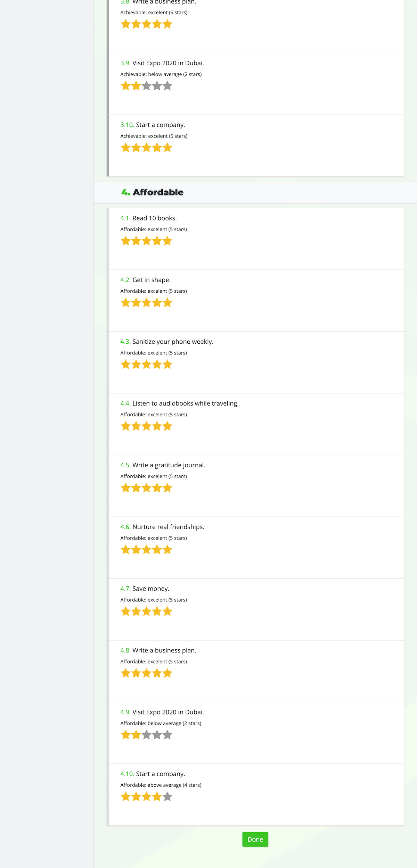
Task: Set third star for 4.9 Visit Expo 2020
Action: 147,735
